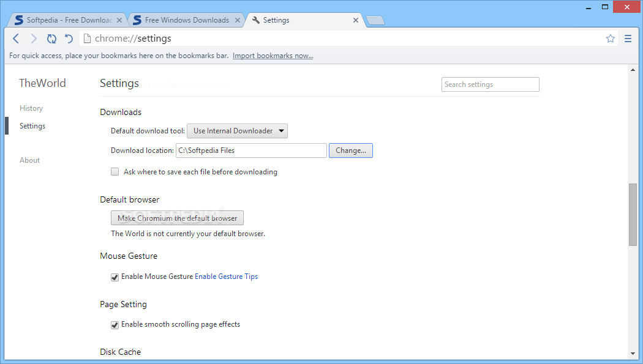This screenshot has height=364, width=643.
Task: Open History in the sidebar
Action: (x=31, y=108)
